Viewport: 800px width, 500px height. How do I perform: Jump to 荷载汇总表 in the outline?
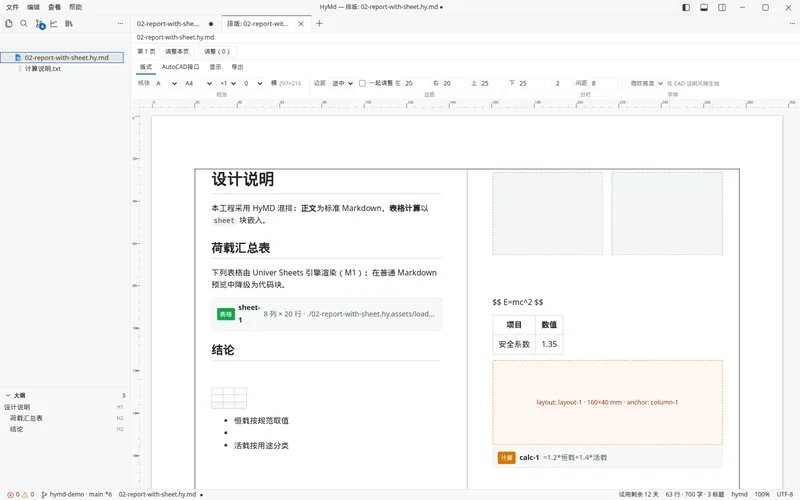[27, 418]
